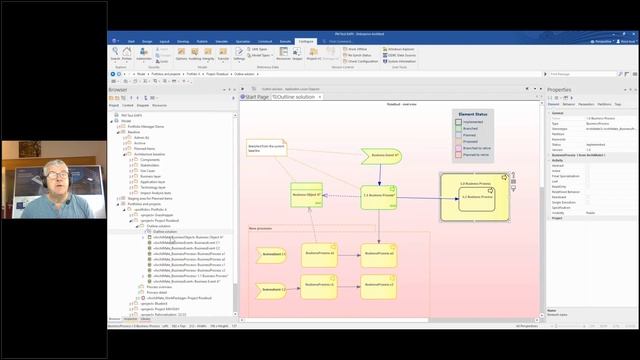The image size is (640, 360).
Task: Collapse the General properties section
Action: [549, 113]
